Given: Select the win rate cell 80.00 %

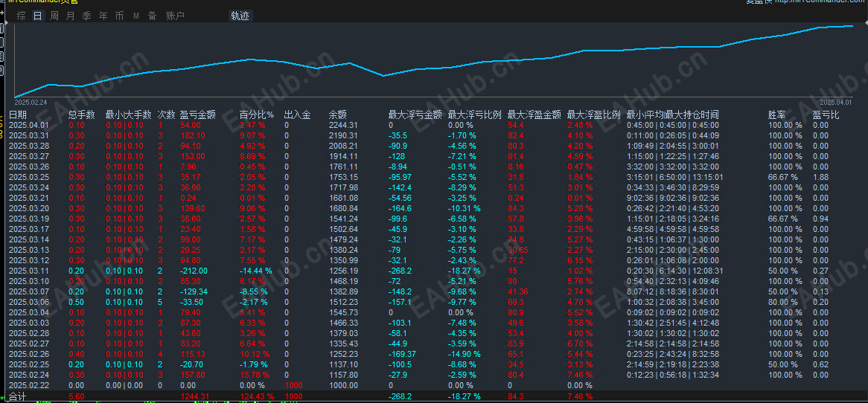Looking at the screenshot, I should click(x=783, y=302).
